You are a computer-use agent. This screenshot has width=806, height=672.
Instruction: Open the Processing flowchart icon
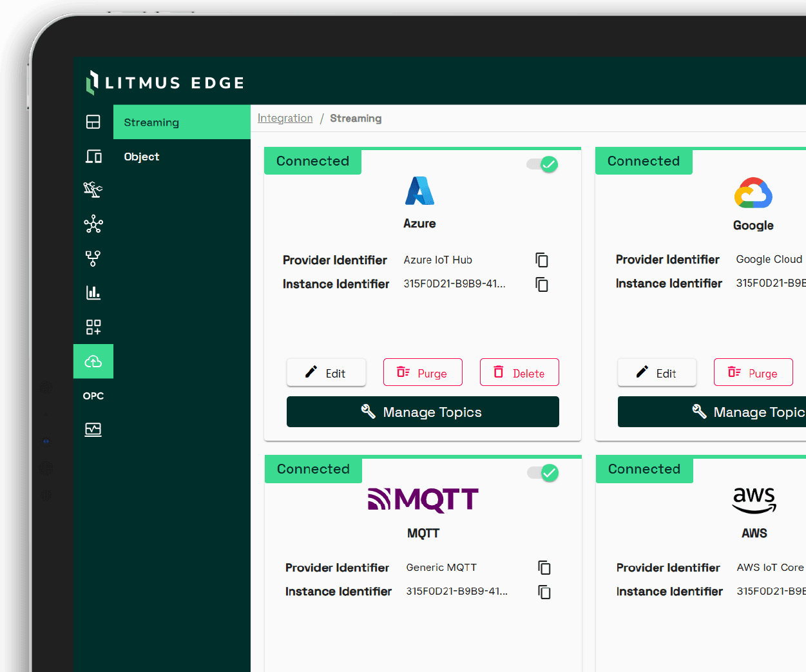[x=93, y=258]
